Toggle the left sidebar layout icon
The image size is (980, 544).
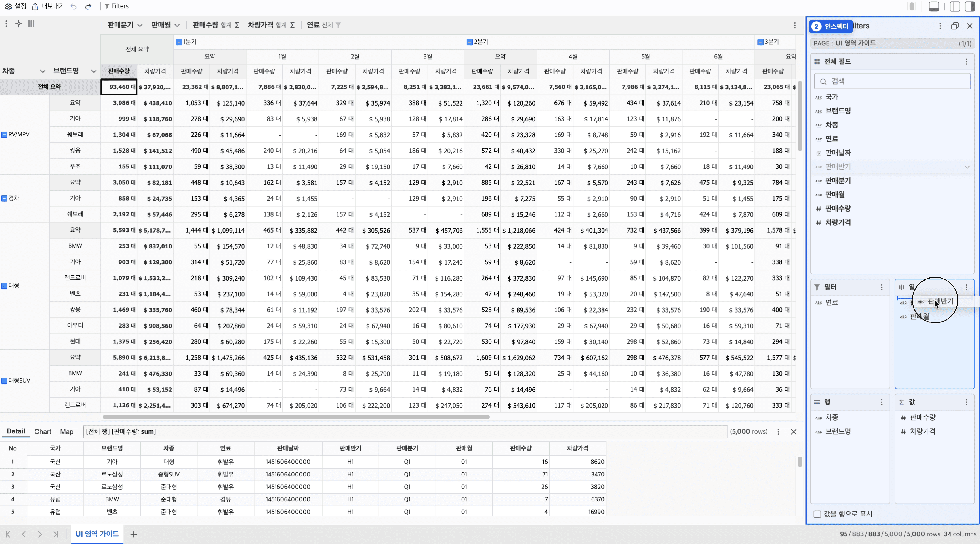coord(955,7)
